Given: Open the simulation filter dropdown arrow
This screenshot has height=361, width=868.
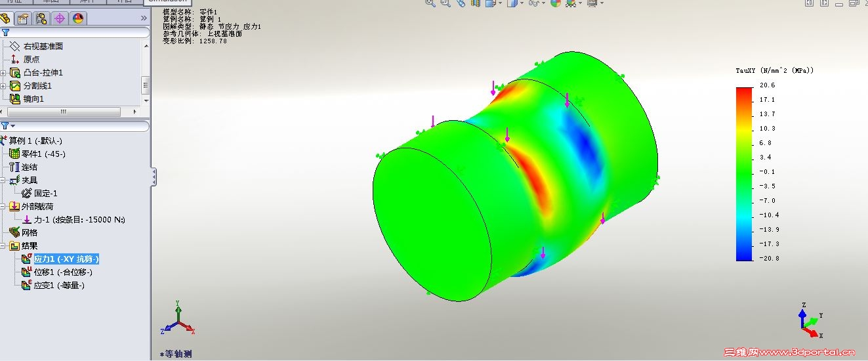Looking at the screenshot, I should (x=12, y=126).
